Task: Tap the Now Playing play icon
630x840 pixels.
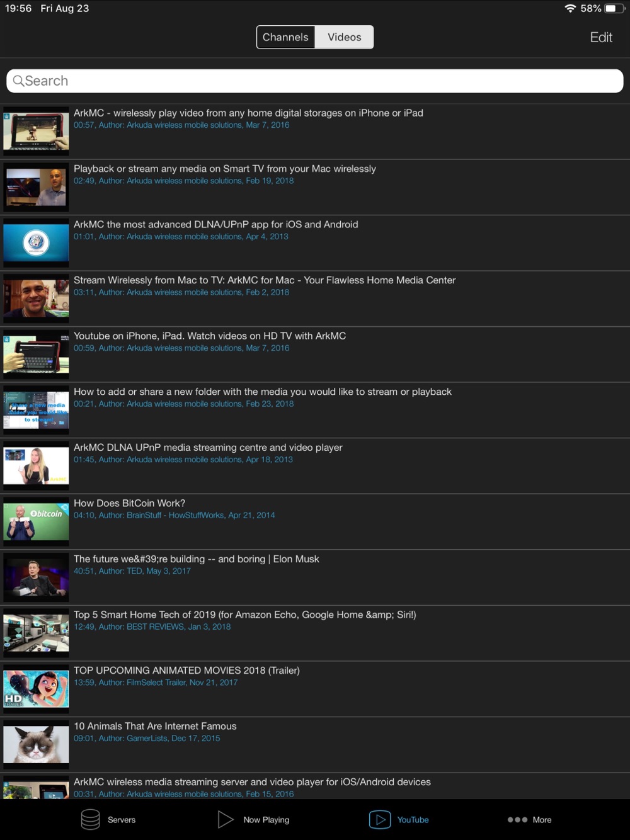Action: tap(225, 819)
